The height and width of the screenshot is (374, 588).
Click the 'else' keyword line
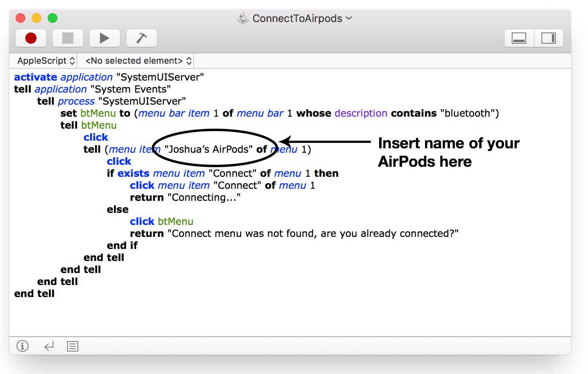pos(118,209)
